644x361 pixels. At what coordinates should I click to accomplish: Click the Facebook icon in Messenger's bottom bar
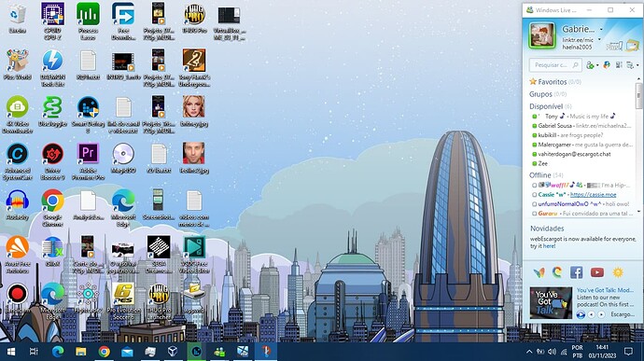coord(576,271)
